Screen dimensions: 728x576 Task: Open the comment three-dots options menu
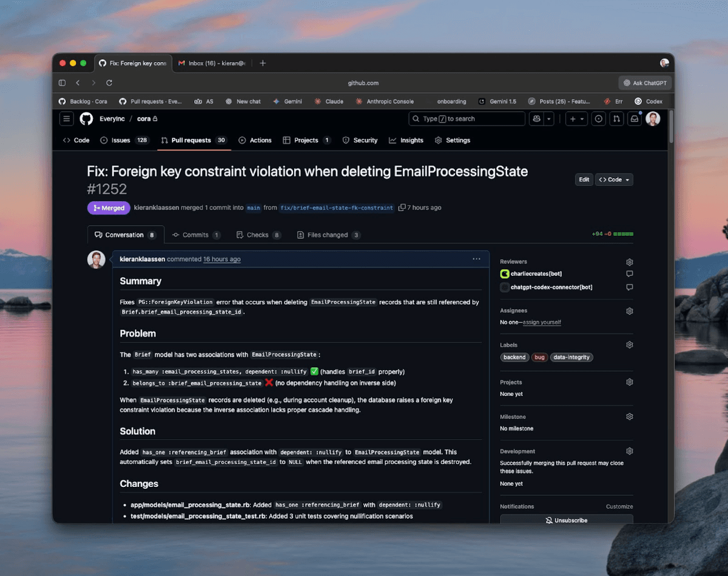pos(476,259)
